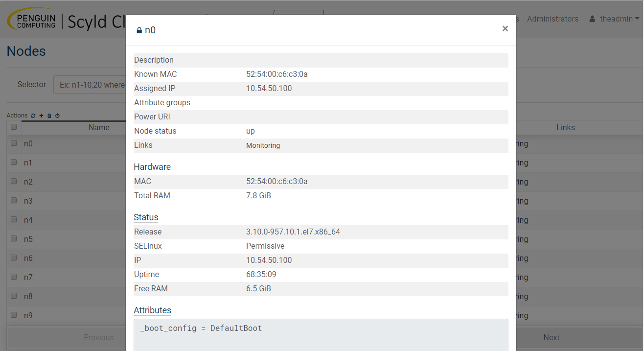Image resolution: width=644 pixels, height=351 pixels.
Task: Click the Description row label
Action: [x=154, y=60]
